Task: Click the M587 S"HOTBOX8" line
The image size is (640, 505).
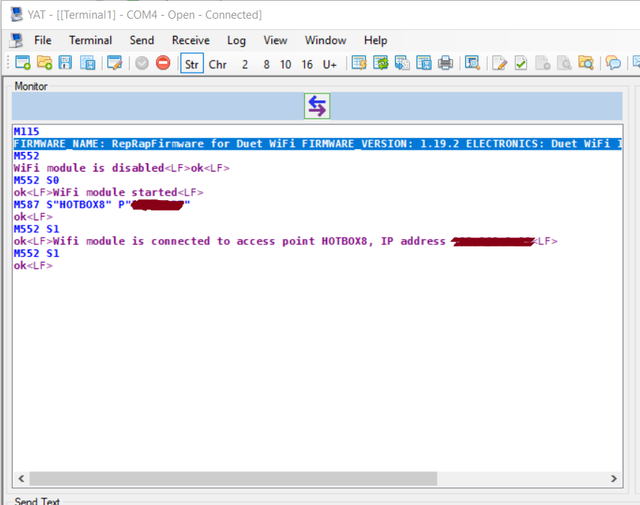Action: 102,205
